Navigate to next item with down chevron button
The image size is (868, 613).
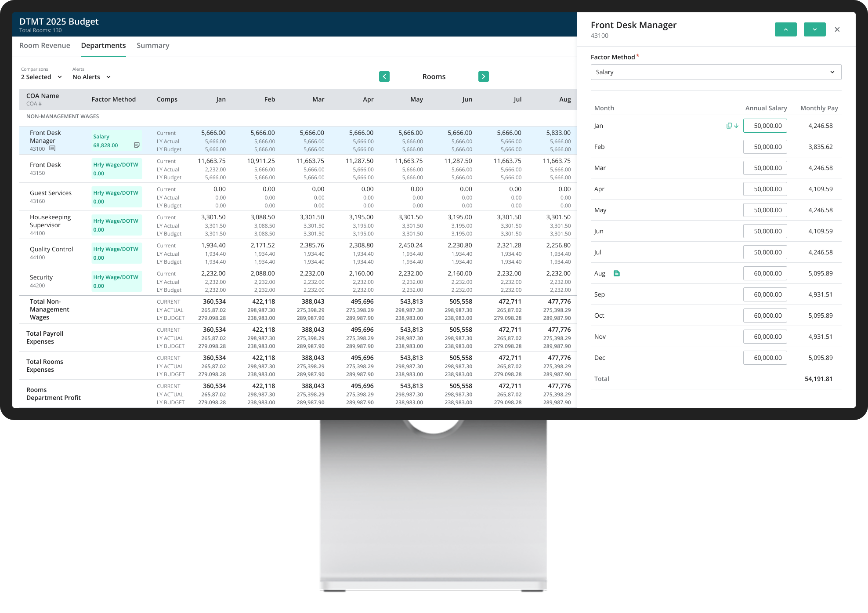pyautogui.click(x=814, y=29)
